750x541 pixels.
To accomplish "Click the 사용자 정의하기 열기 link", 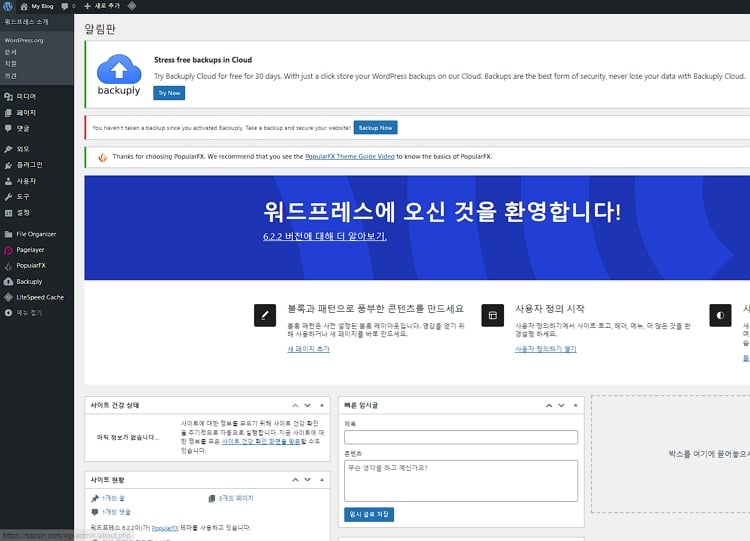I will 546,349.
